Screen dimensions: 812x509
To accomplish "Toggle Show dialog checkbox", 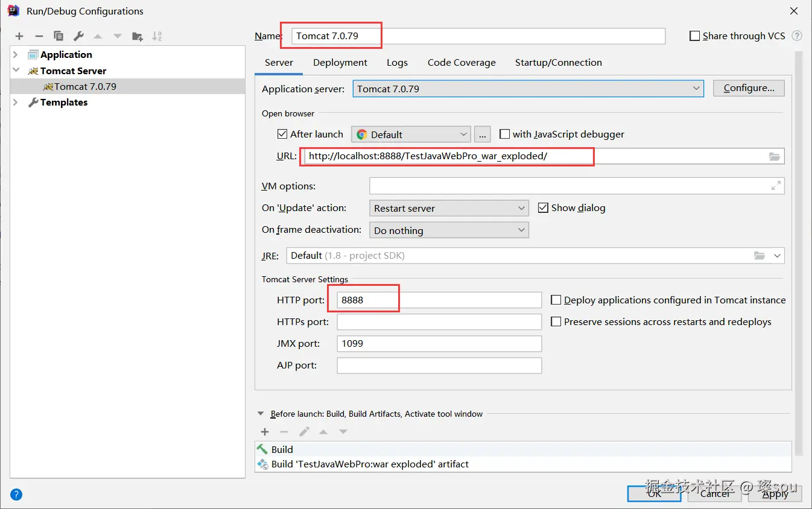I will [x=542, y=207].
